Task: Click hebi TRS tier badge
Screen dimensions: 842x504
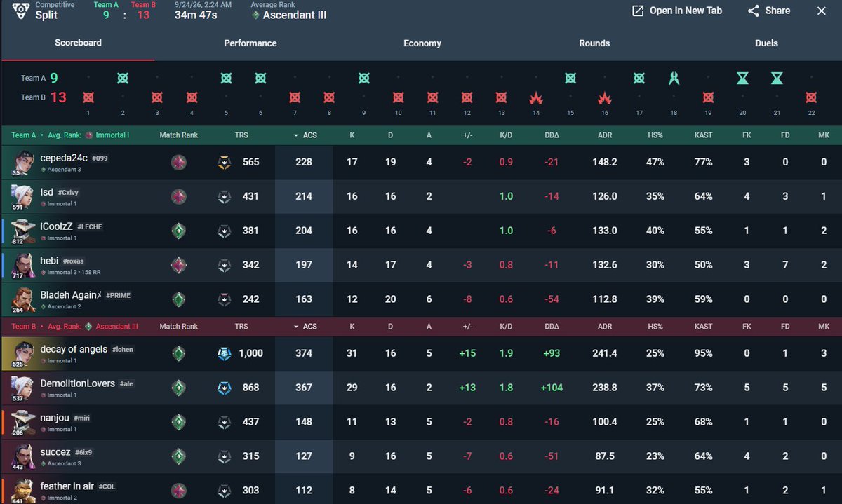Action: click(x=224, y=265)
